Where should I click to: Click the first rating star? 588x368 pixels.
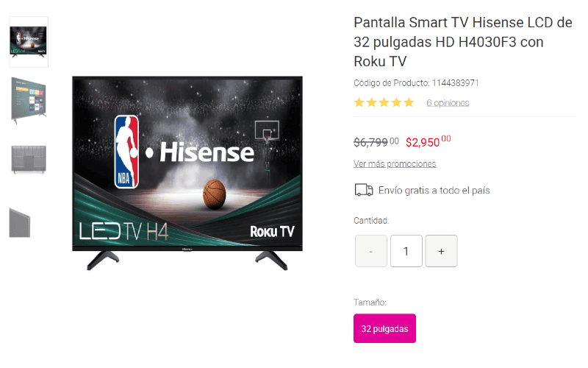tap(359, 102)
